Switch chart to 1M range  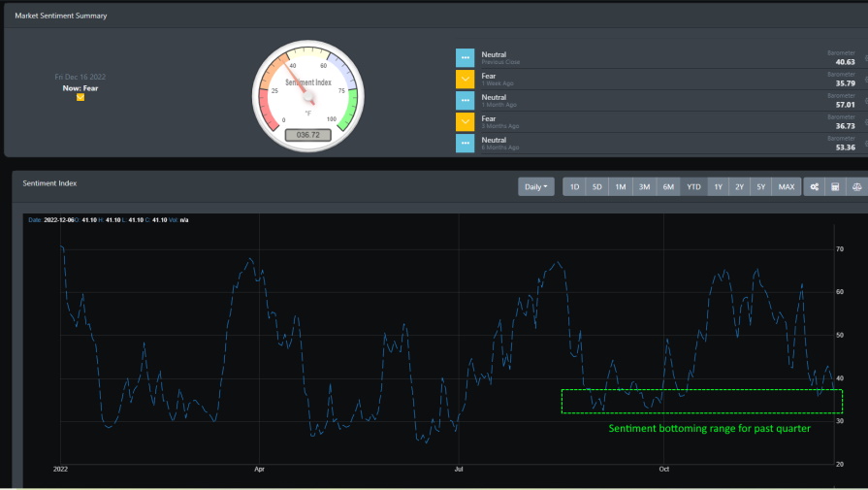[621, 187]
